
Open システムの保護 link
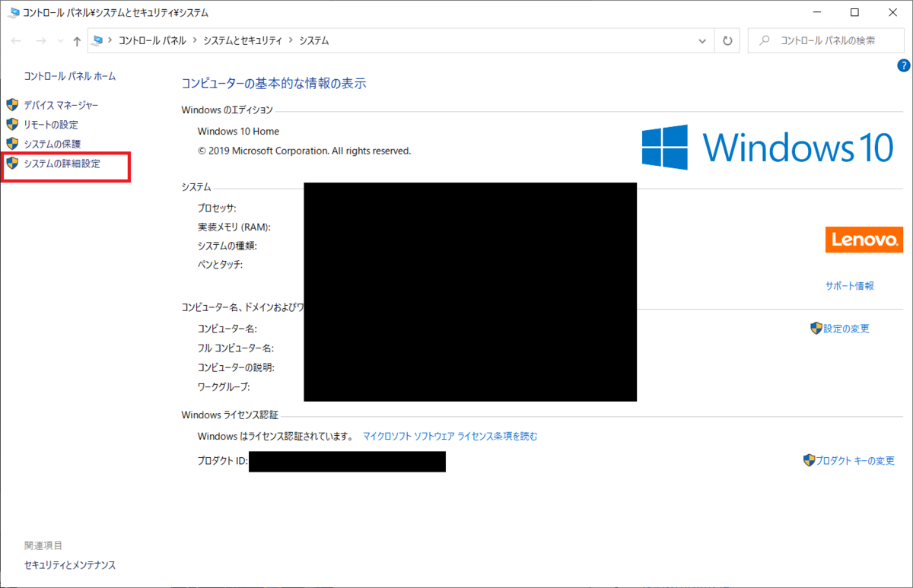tap(52, 143)
